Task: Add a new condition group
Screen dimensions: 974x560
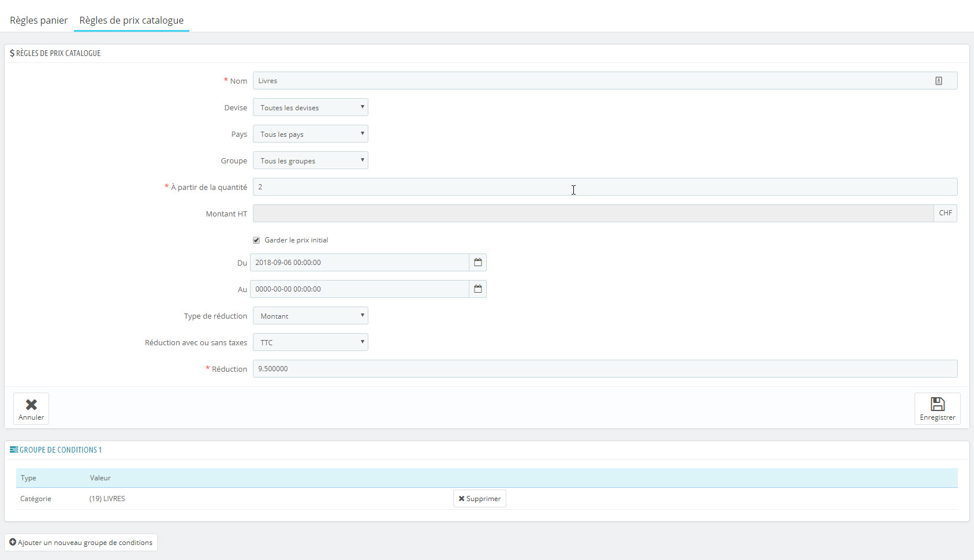Action: pos(81,543)
